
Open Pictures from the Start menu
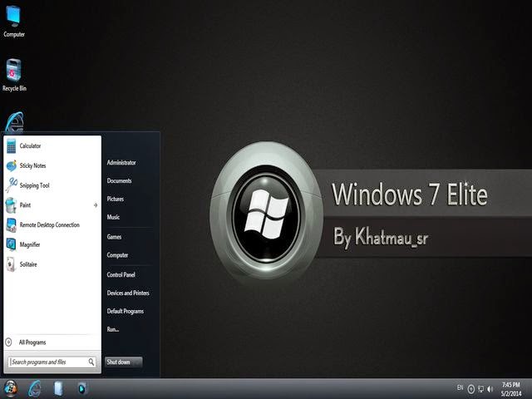116,199
